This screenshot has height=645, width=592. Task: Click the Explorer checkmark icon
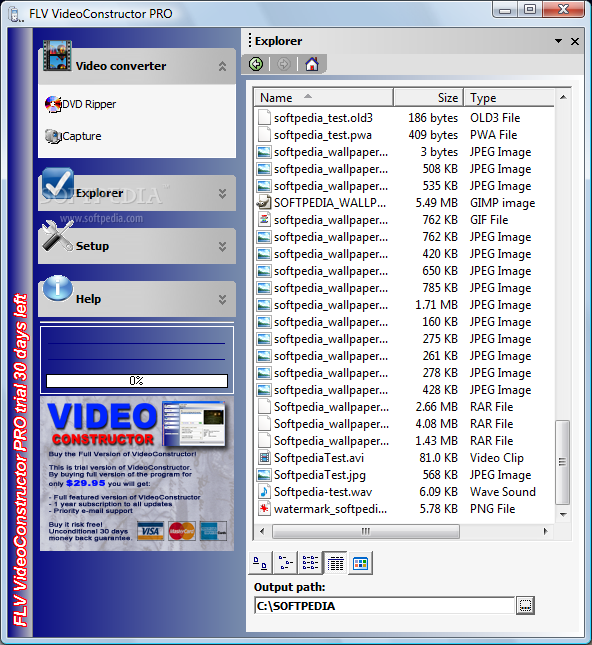[58, 183]
